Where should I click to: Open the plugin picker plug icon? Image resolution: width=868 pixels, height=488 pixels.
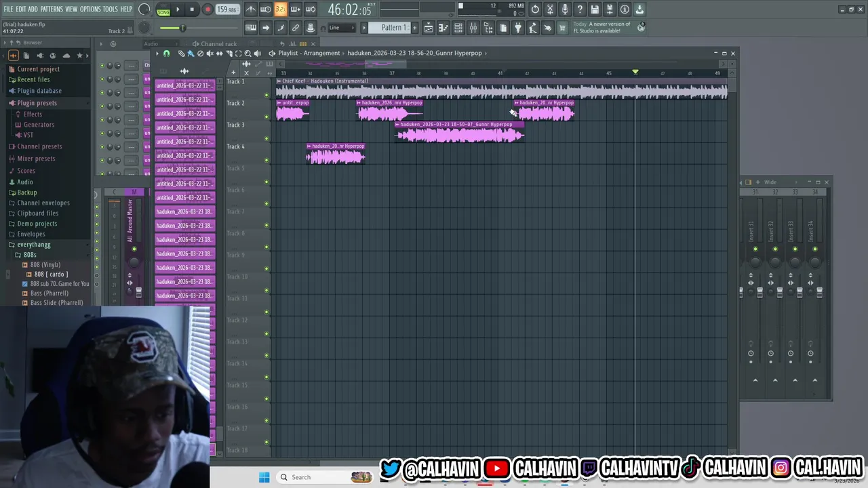click(x=518, y=28)
